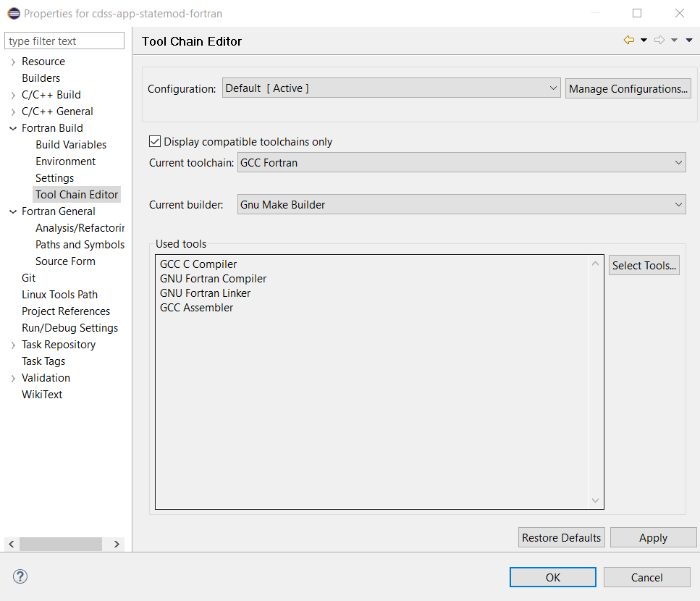This screenshot has height=601, width=700.
Task: Open the Environment page
Action: [66, 161]
